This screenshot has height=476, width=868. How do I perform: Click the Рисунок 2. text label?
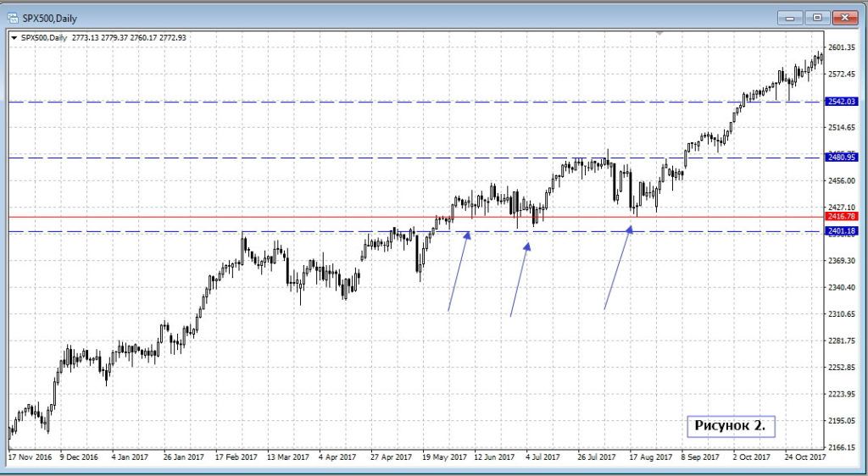(x=730, y=426)
